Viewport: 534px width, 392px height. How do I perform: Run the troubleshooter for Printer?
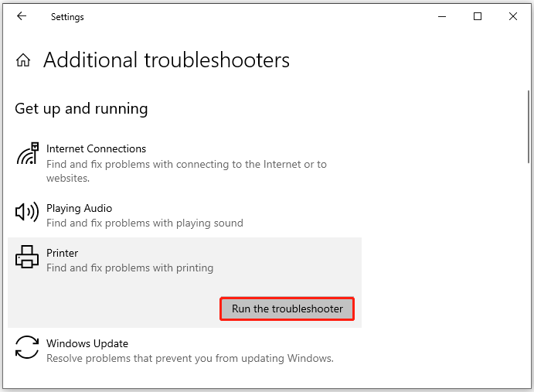[x=287, y=308]
